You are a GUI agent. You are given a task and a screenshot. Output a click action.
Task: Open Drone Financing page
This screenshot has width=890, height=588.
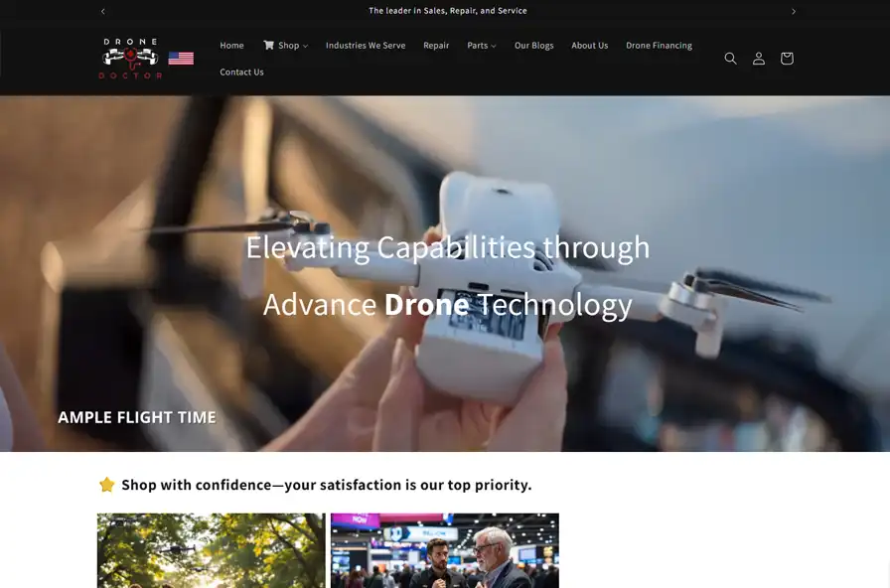pos(659,46)
